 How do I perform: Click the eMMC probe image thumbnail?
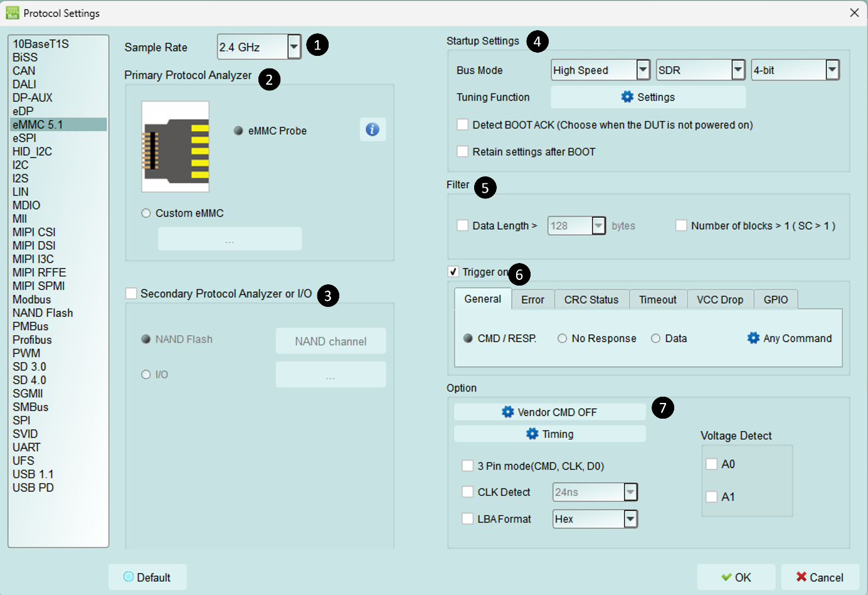click(x=175, y=146)
